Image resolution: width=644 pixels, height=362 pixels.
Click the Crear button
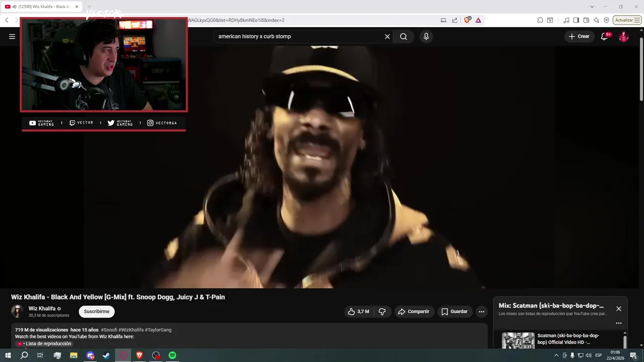point(579,36)
